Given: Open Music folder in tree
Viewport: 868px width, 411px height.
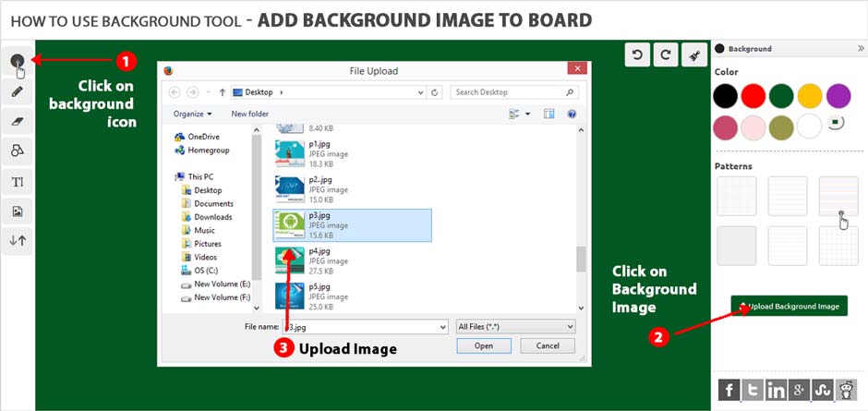Looking at the screenshot, I should [198, 230].
